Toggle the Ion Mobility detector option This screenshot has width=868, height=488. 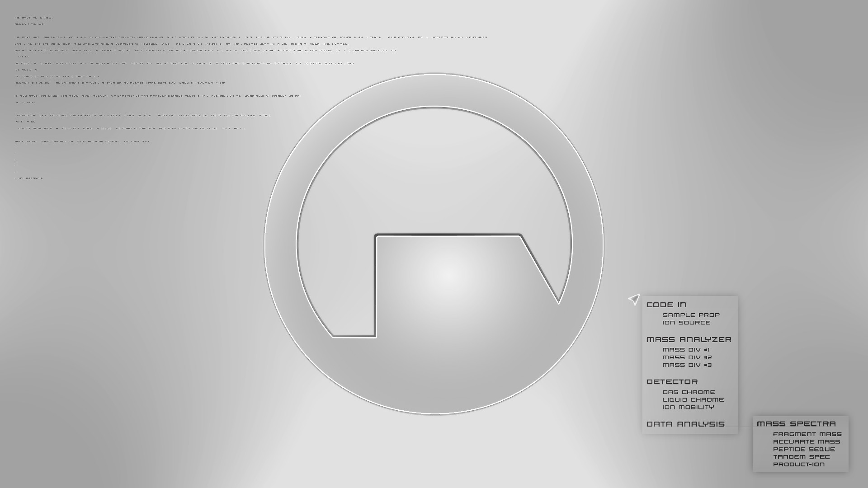click(x=689, y=406)
